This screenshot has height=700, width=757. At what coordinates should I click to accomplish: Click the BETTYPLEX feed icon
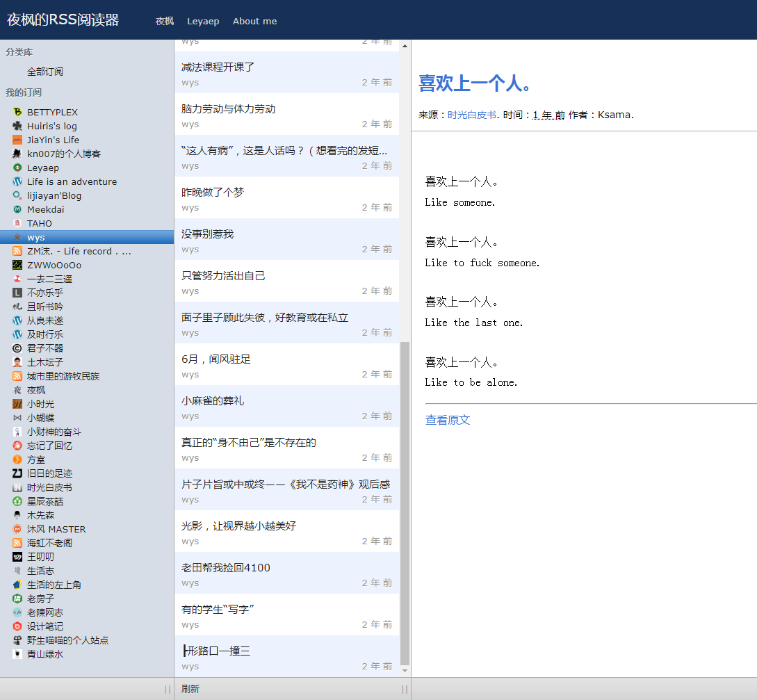[17, 112]
